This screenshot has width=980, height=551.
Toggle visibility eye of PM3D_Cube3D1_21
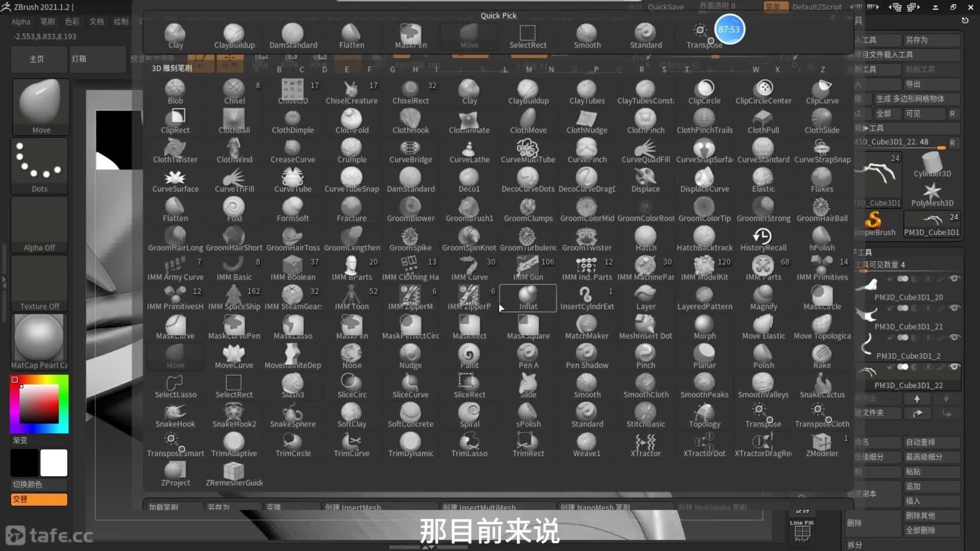pyautogui.click(x=954, y=308)
